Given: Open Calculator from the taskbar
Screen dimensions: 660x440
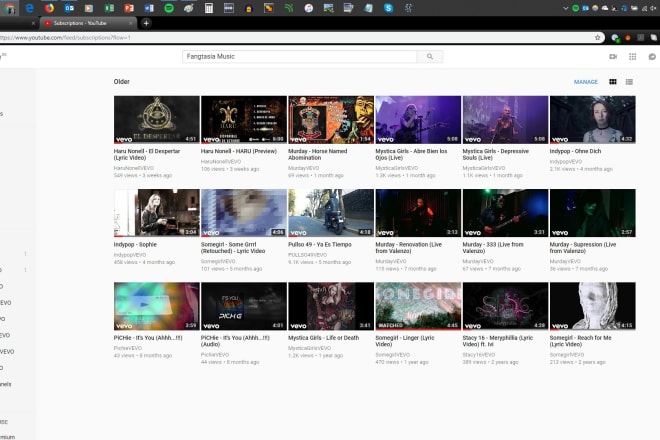Looking at the screenshot, I should (209, 8).
